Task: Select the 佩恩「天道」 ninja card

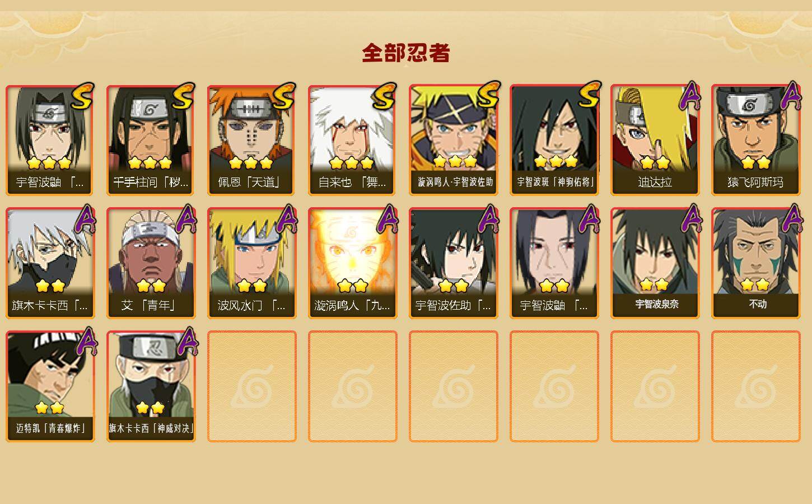Action: coord(251,140)
